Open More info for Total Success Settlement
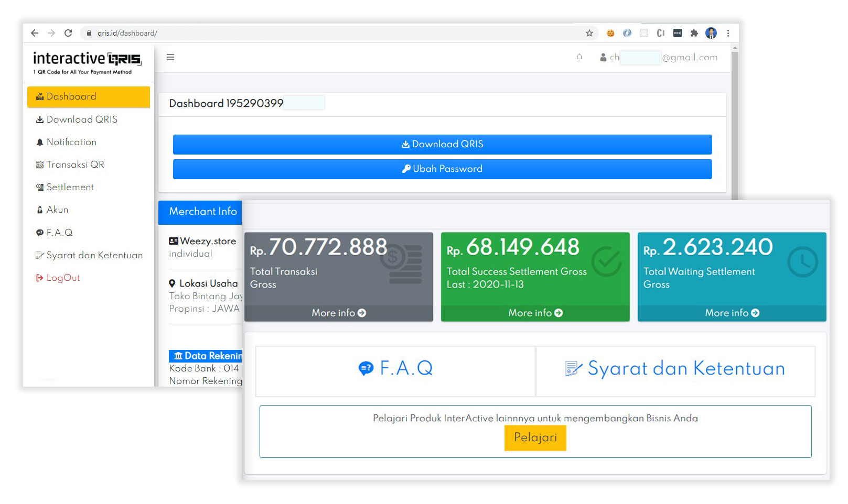 [535, 313]
